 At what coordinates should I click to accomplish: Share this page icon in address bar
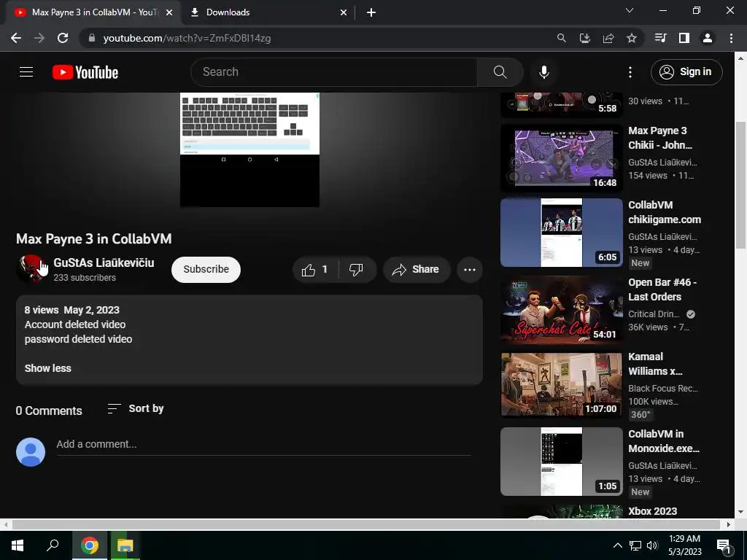click(x=608, y=38)
